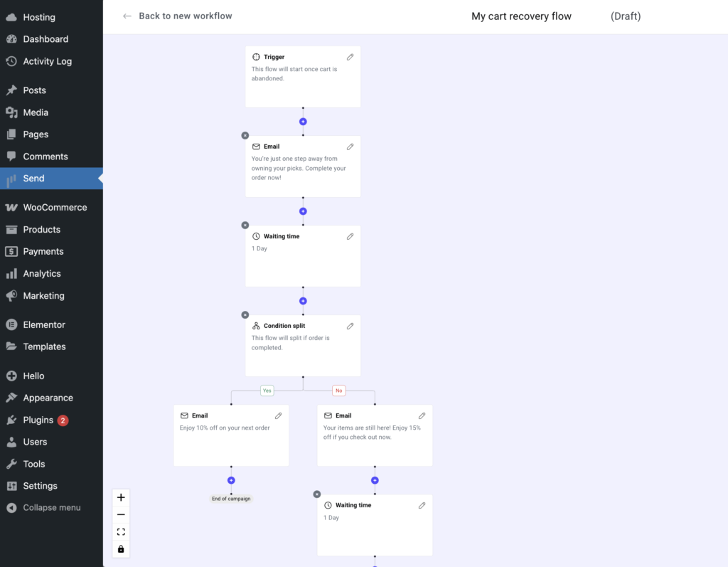
Task: Click the back arrow icon
Action: click(x=127, y=16)
